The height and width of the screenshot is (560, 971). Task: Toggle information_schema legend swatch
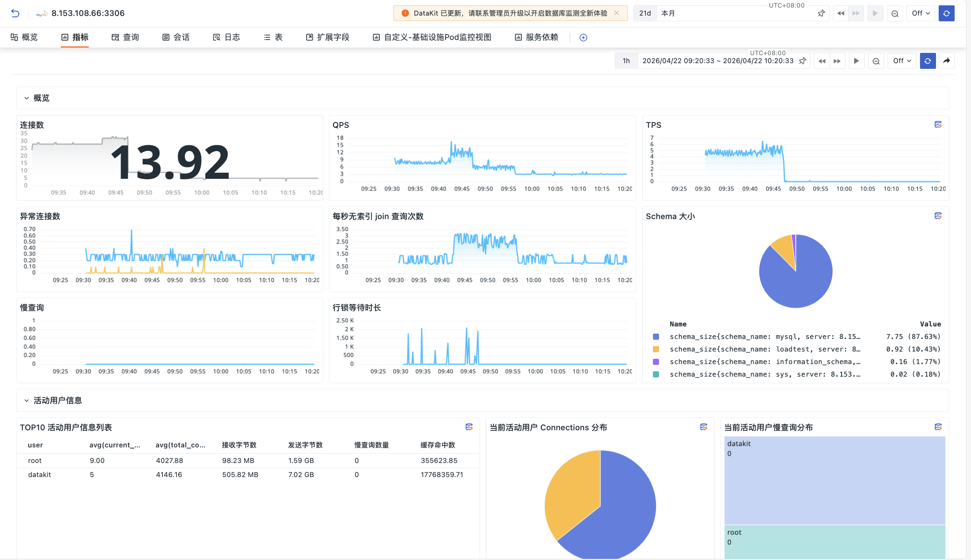[656, 361]
